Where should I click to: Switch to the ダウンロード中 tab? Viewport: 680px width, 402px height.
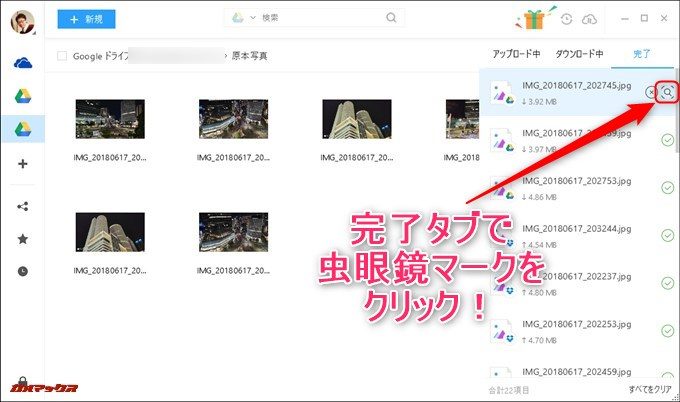coord(579,54)
